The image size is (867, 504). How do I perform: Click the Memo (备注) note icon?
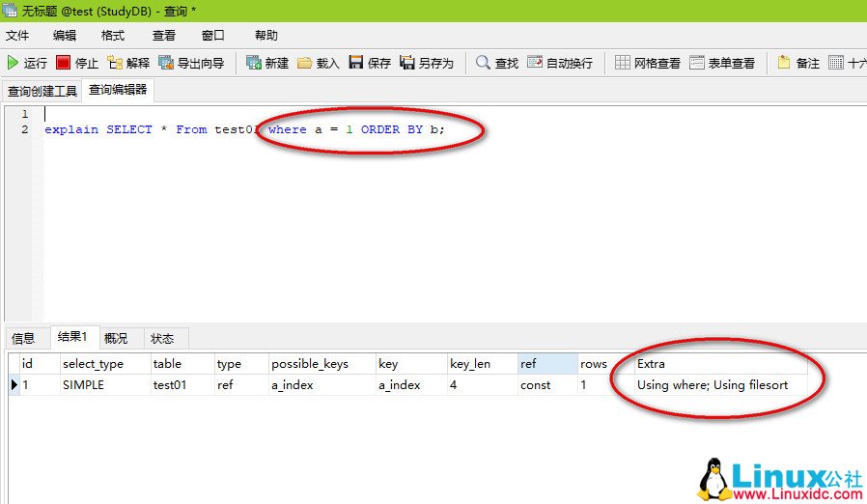coord(784,63)
